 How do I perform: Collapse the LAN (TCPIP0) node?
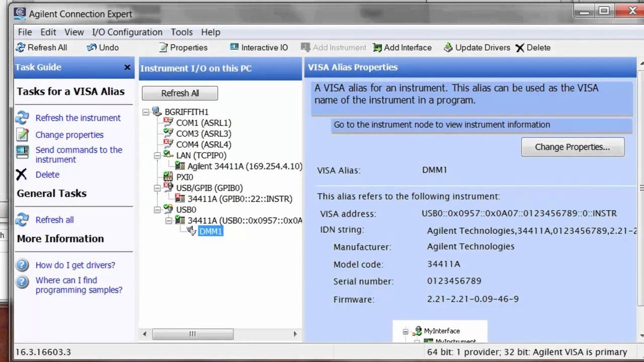point(157,155)
